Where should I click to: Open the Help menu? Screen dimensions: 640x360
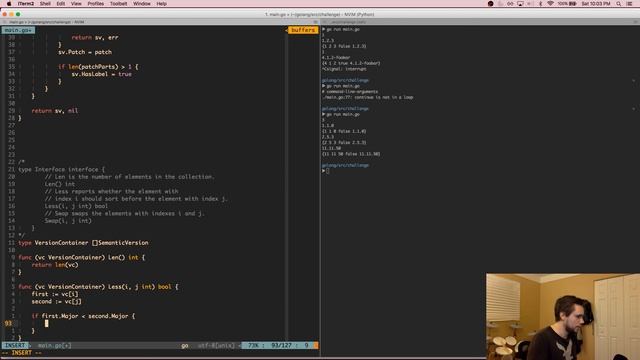coord(162,4)
